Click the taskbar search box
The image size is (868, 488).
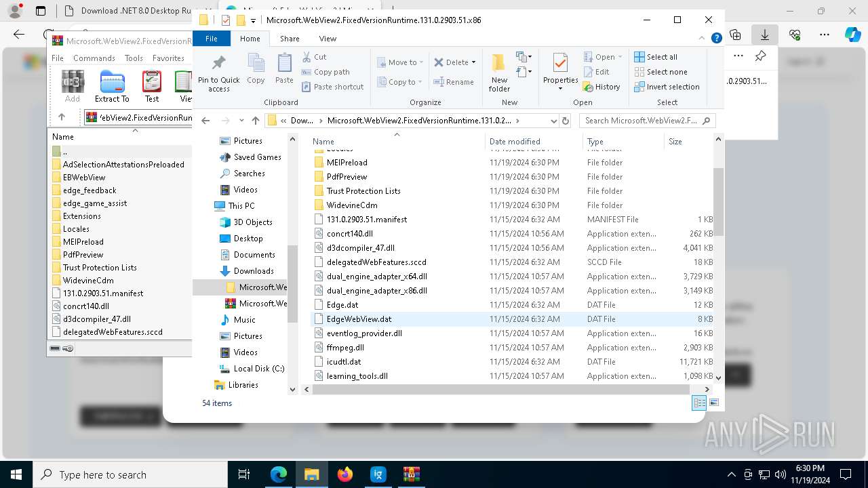point(130,474)
